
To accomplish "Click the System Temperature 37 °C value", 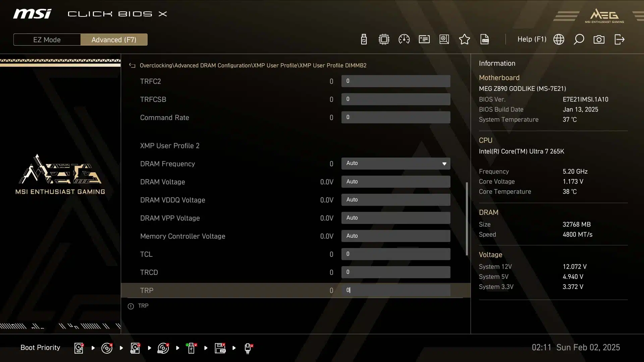I will pyautogui.click(x=570, y=120).
